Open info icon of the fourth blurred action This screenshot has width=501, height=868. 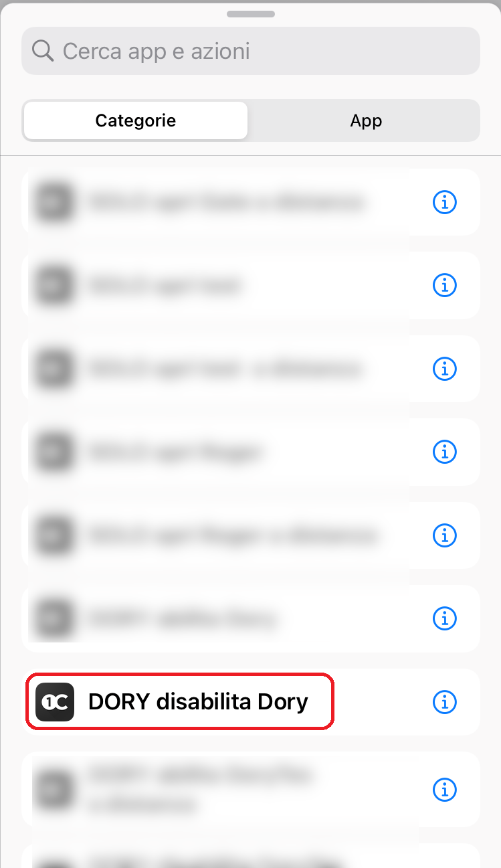444,452
